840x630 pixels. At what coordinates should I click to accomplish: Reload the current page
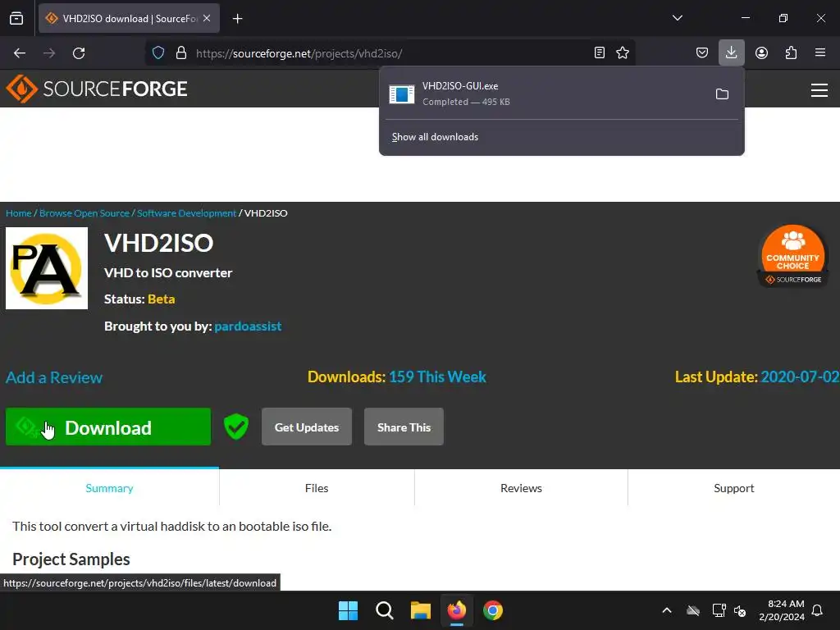coord(79,53)
